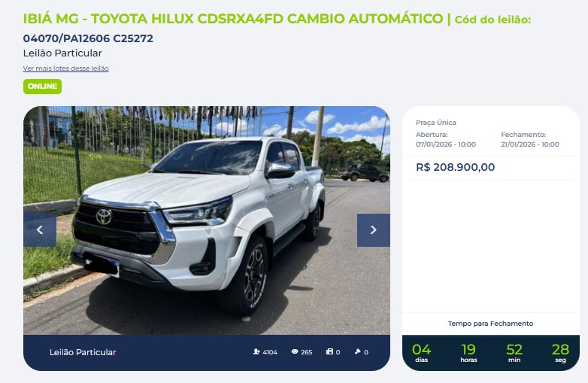
Task: Open Ver mais lotes desse leilão link
Action: point(65,68)
